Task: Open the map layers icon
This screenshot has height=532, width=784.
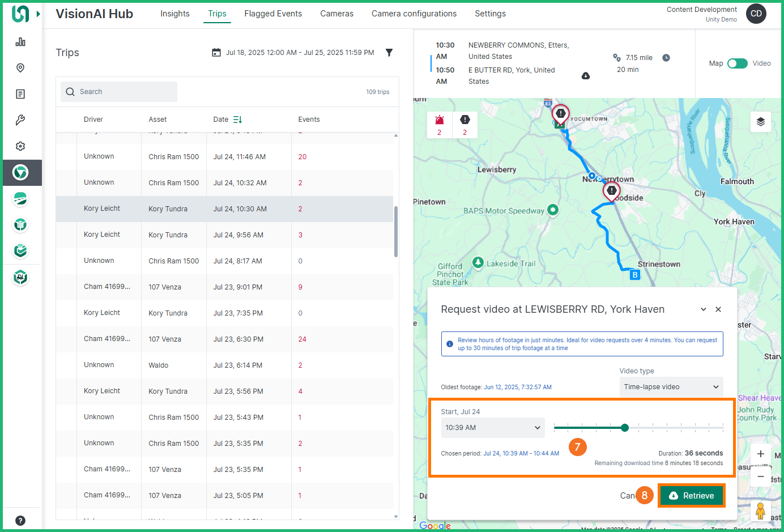Action: [760, 122]
